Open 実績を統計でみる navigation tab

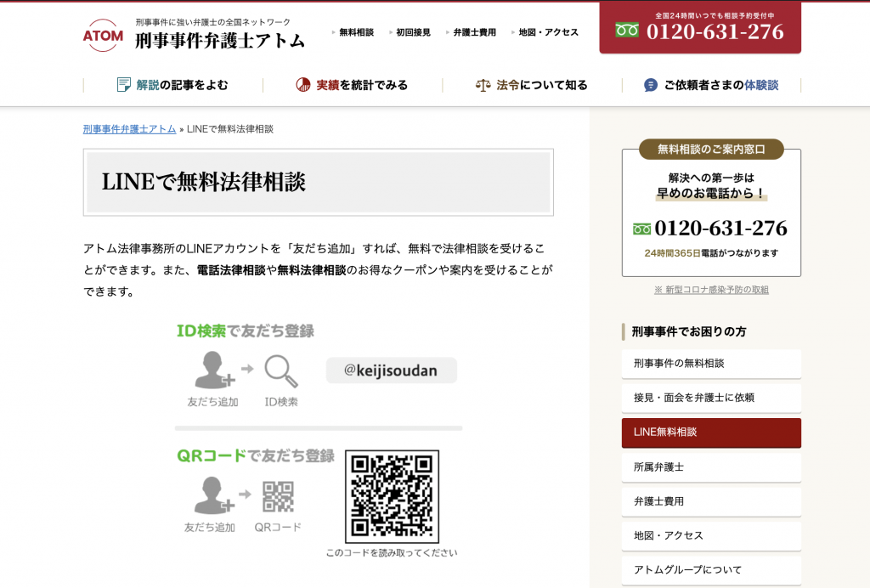353,85
